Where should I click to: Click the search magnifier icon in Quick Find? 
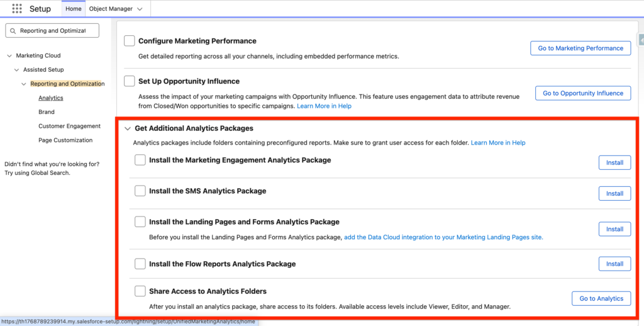(13, 30)
